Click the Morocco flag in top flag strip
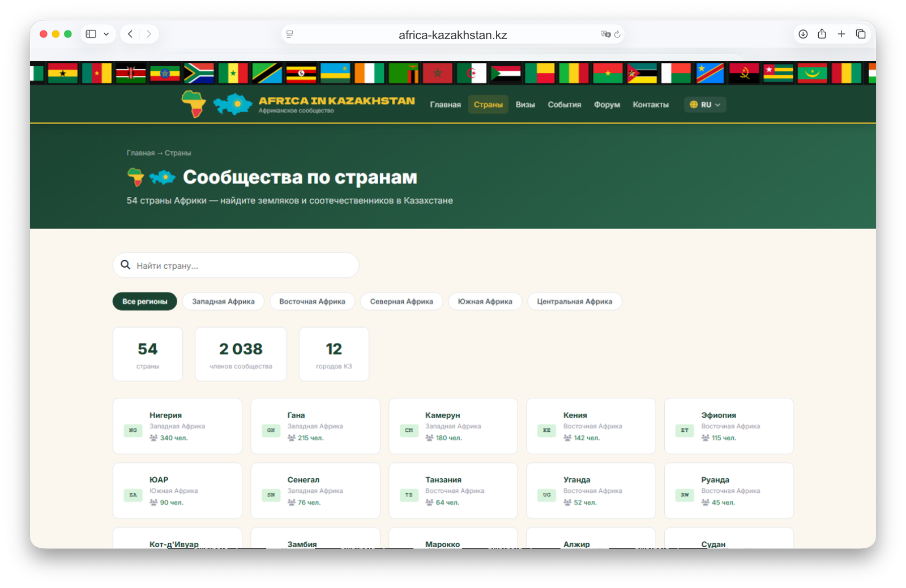 (x=437, y=73)
